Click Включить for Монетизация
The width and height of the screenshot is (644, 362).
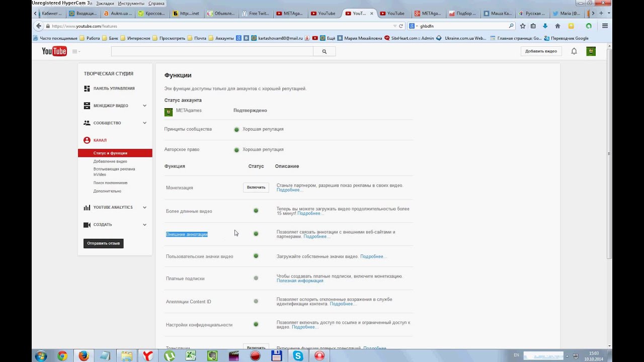click(256, 188)
